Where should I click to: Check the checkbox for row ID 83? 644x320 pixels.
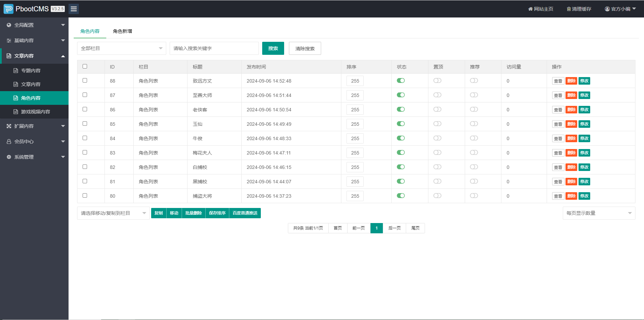click(85, 152)
